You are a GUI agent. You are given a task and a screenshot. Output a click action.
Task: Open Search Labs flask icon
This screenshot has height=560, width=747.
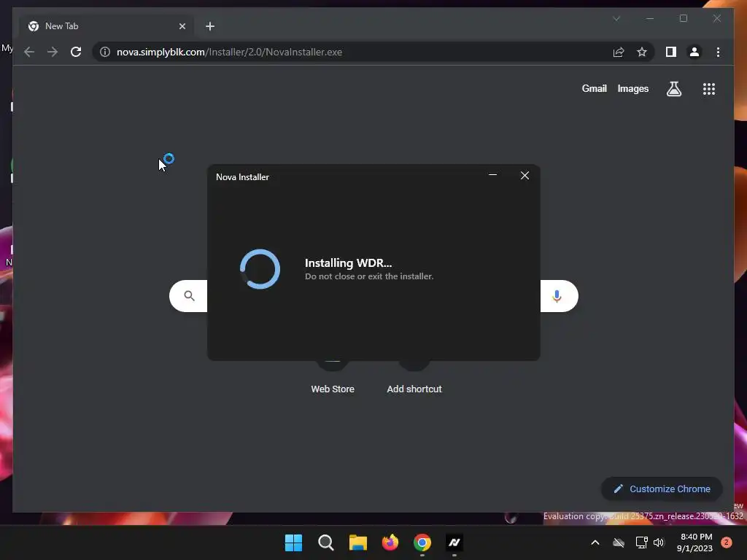point(673,88)
